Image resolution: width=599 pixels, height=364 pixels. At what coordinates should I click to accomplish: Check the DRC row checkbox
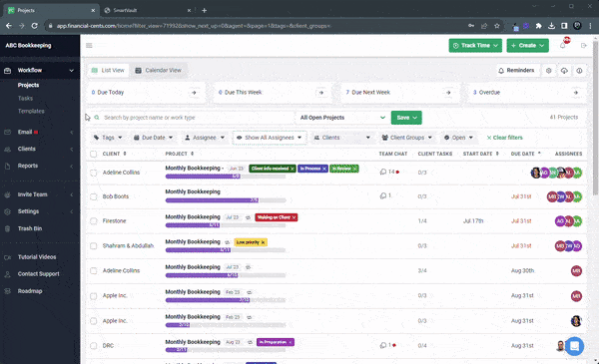tap(93, 346)
